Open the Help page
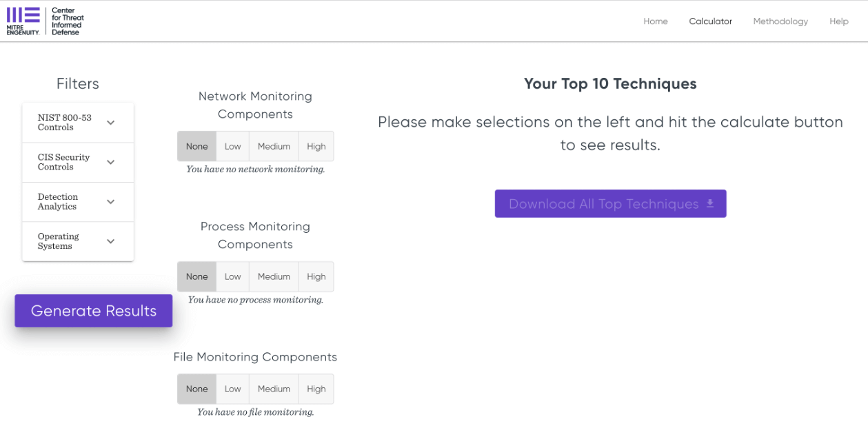Image resolution: width=868 pixels, height=428 pixels. coord(838,21)
